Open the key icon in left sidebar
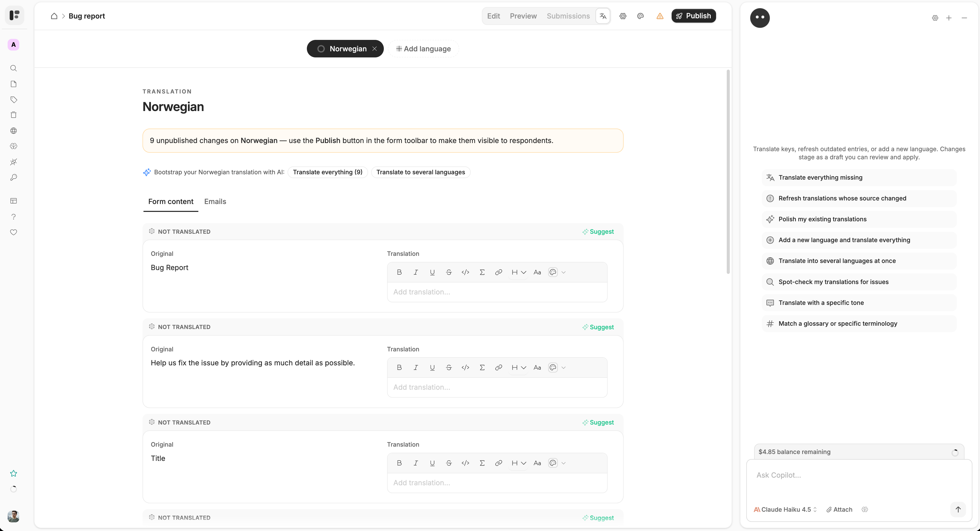 (x=14, y=178)
